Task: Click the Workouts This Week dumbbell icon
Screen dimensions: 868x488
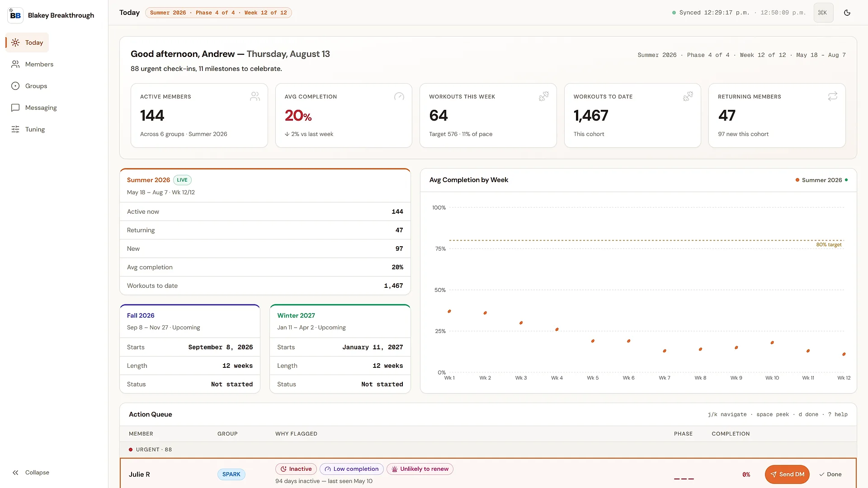Action: click(x=544, y=96)
